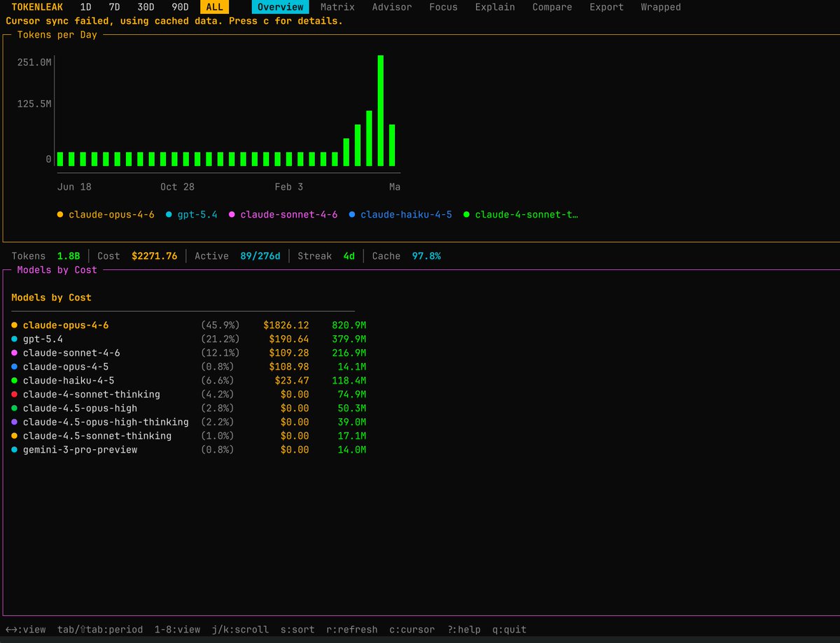Switch to the Export view
The image size is (840, 643).
coord(606,7)
